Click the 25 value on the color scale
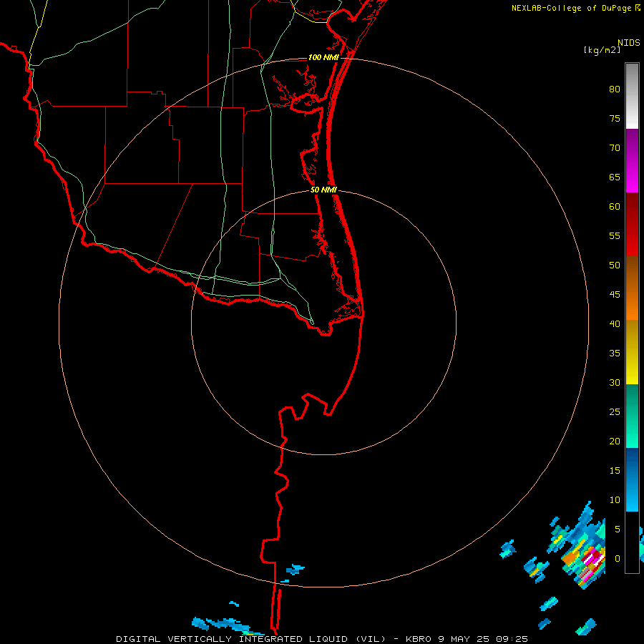Screen dimensions: 644x644 (x=615, y=412)
